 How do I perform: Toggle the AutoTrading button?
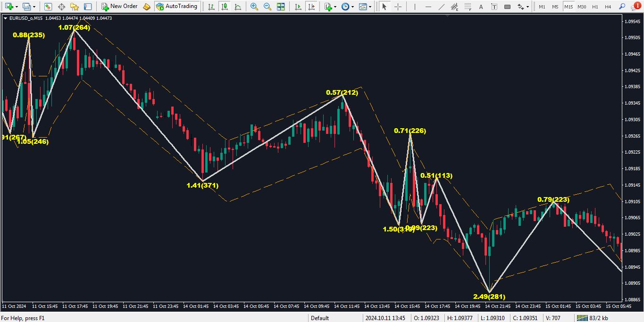pos(177,7)
